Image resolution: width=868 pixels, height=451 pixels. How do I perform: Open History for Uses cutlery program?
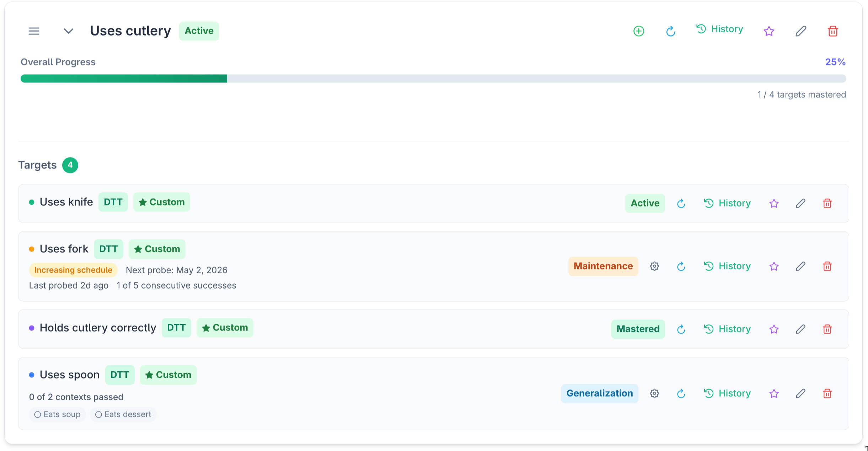[x=720, y=29]
